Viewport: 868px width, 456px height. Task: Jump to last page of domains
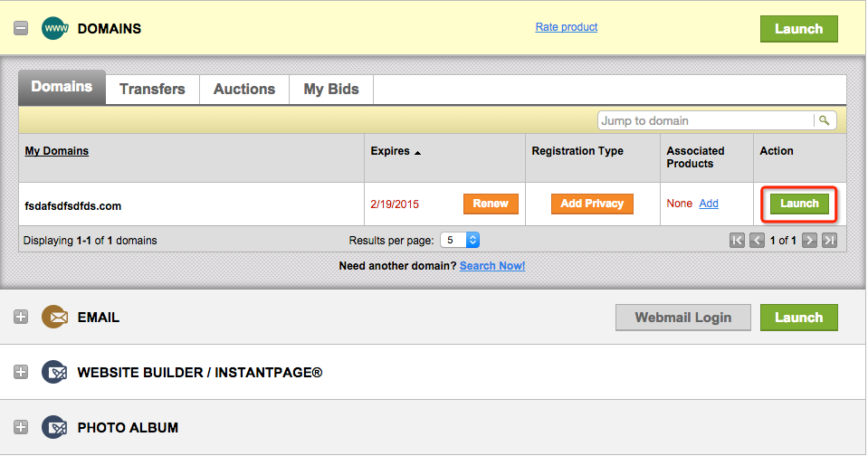[x=829, y=241]
